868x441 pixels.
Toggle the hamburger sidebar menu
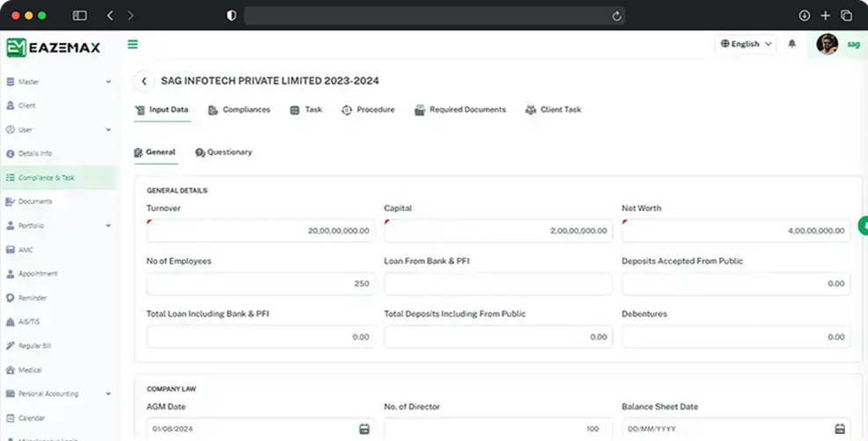133,44
